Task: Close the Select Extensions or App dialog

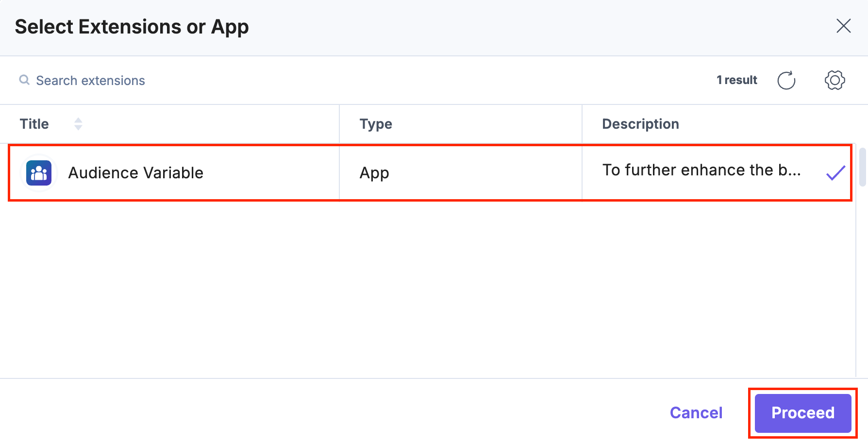Action: pos(844,26)
